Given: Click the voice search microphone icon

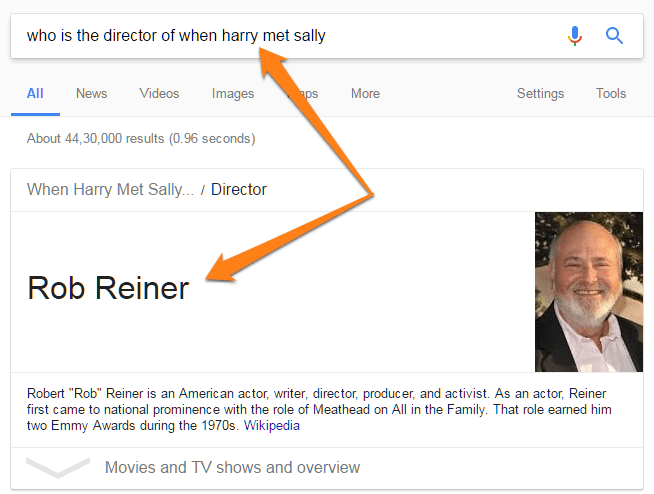Looking at the screenshot, I should 574,36.
